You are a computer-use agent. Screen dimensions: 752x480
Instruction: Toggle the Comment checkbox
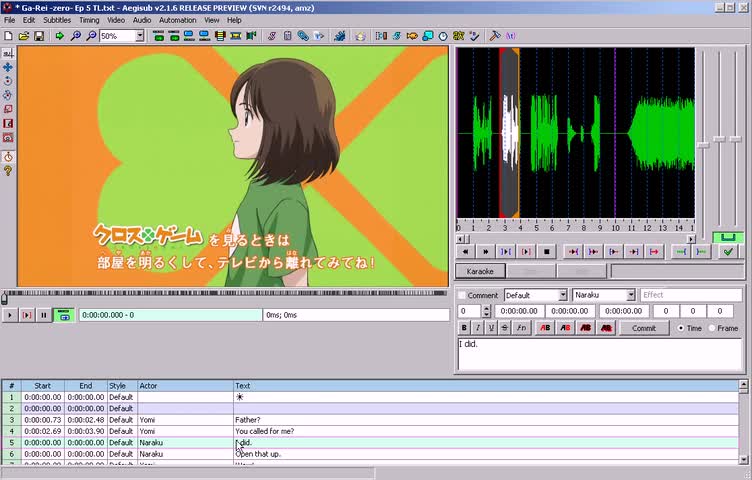pyautogui.click(x=462, y=295)
